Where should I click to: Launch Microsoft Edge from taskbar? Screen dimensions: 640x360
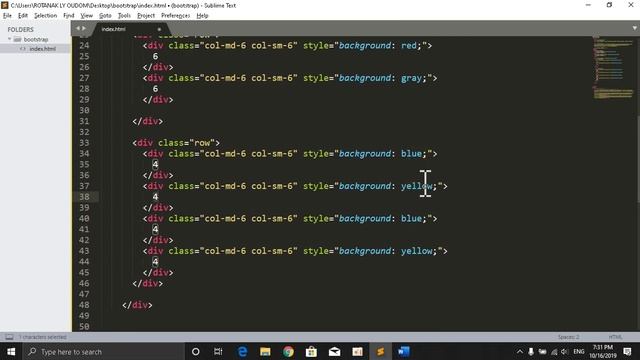point(242,351)
